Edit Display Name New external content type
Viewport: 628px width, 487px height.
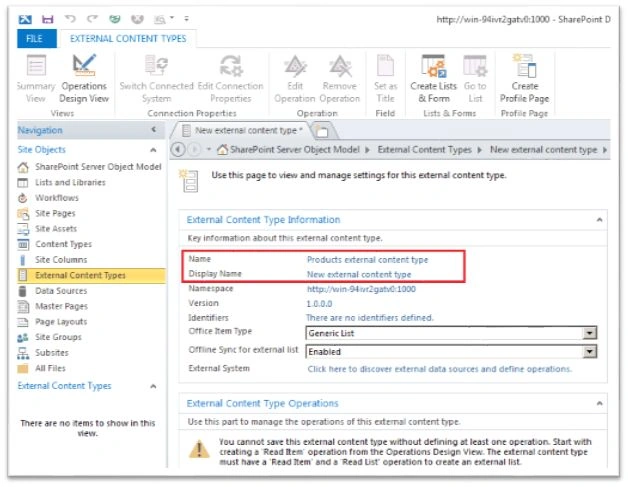tap(359, 275)
